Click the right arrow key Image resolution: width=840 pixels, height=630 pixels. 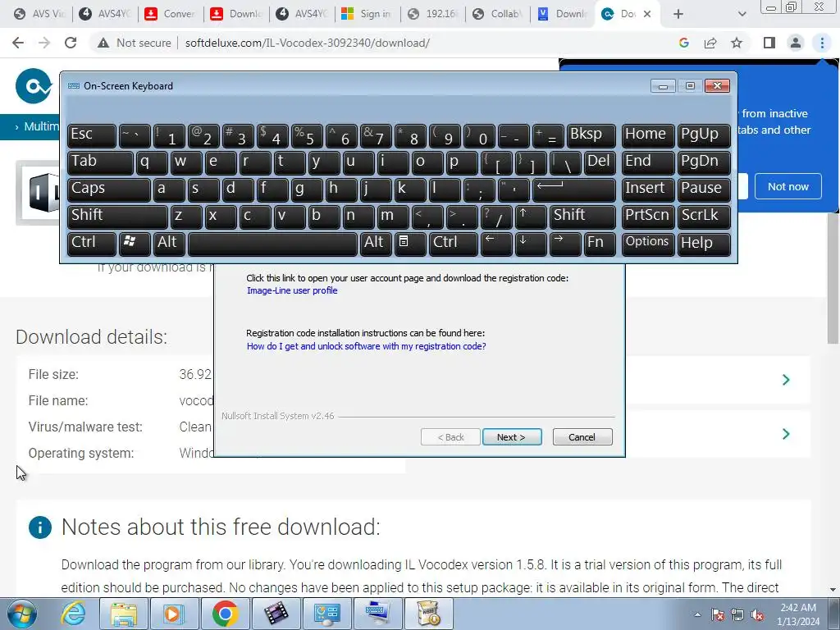(565, 243)
